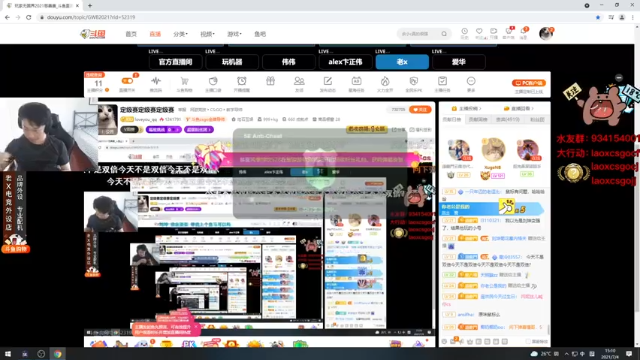Click the sound waveform icon
This screenshot has width=640, height=360.
156,81
